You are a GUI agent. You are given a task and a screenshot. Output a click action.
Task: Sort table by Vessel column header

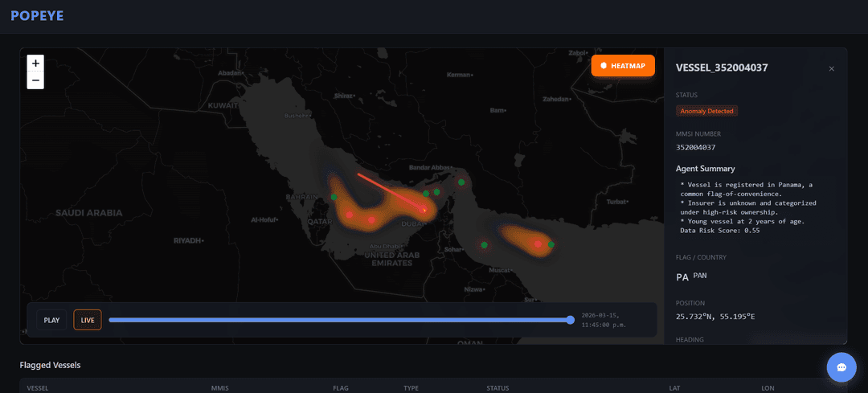tap(39, 388)
